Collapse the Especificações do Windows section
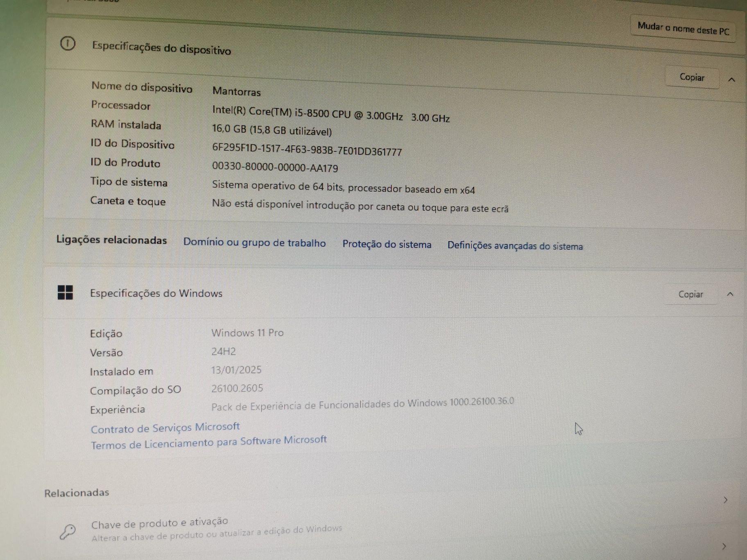The width and height of the screenshot is (747, 560). (x=730, y=294)
